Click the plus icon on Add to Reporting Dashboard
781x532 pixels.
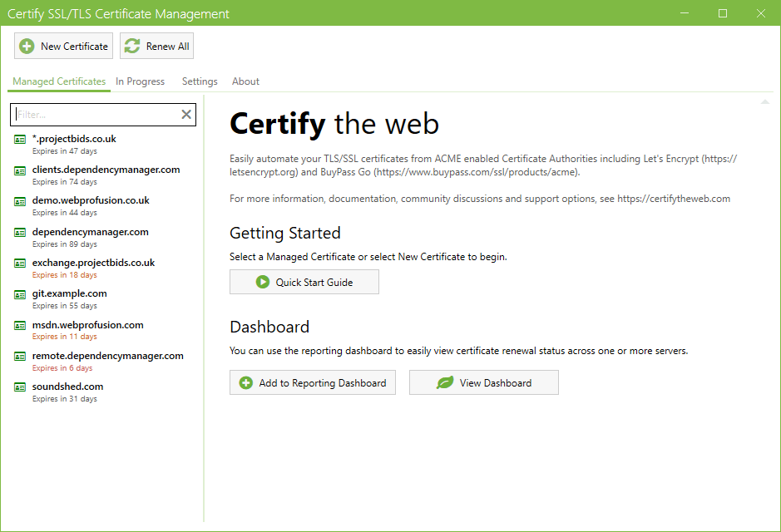[x=246, y=383]
